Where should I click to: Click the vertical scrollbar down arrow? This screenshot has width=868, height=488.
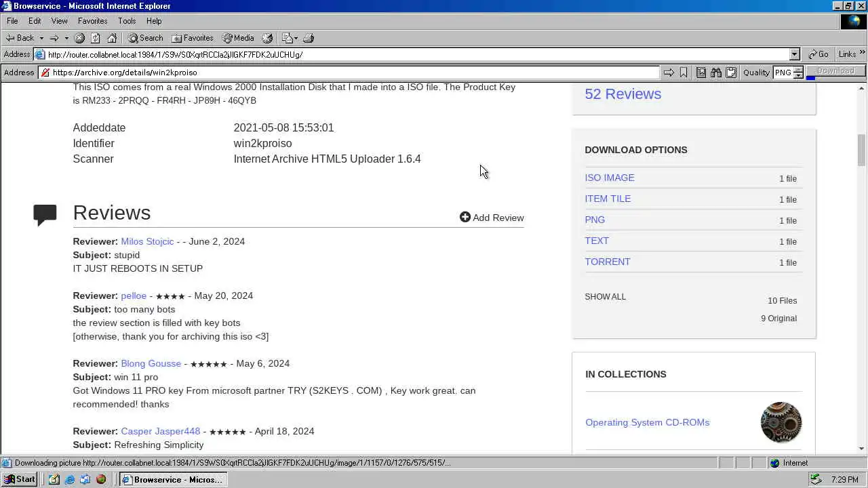(862, 449)
